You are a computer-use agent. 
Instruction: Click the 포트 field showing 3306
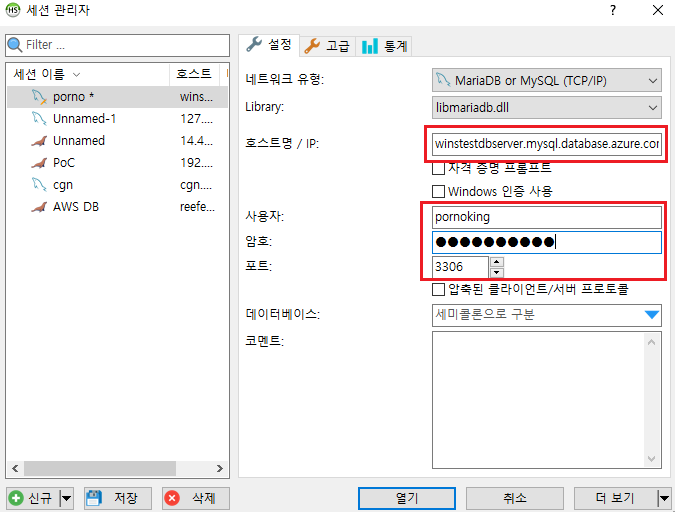(x=460, y=267)
